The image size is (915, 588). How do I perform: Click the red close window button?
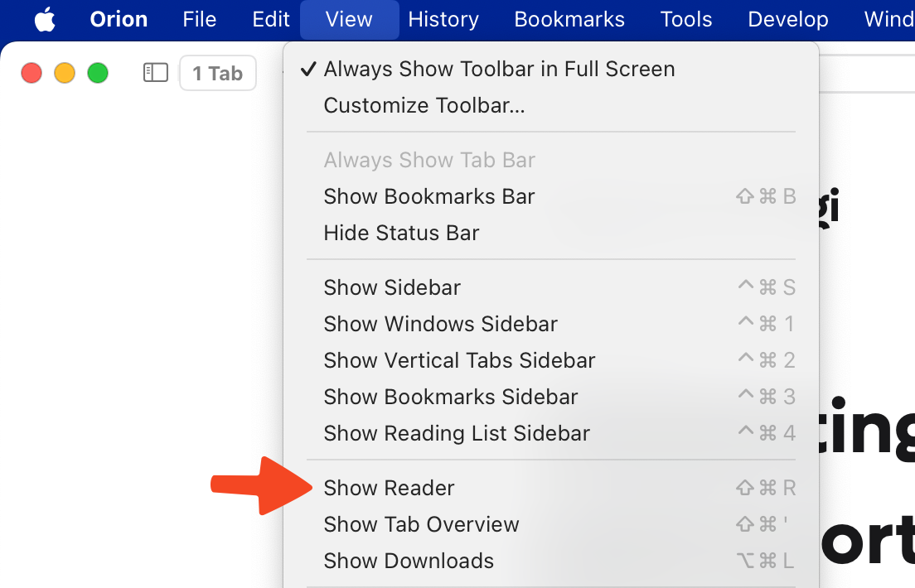[x=31, y=74]
